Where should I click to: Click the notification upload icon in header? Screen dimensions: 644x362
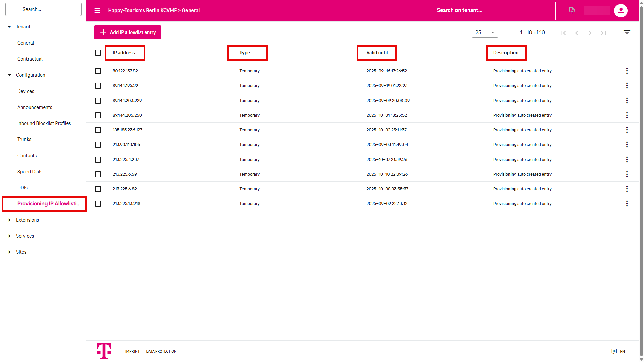[x=572, y=11]
